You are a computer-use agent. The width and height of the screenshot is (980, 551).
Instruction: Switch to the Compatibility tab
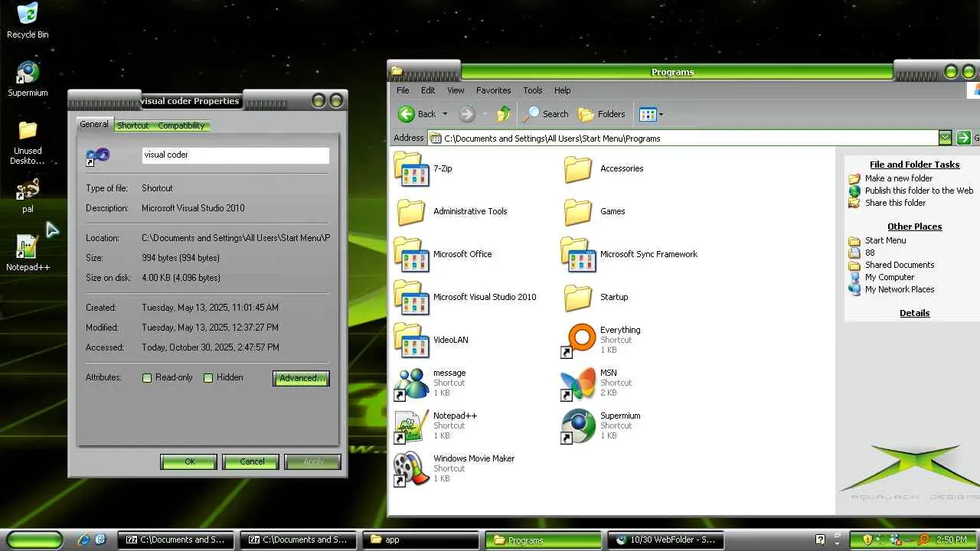181,126
